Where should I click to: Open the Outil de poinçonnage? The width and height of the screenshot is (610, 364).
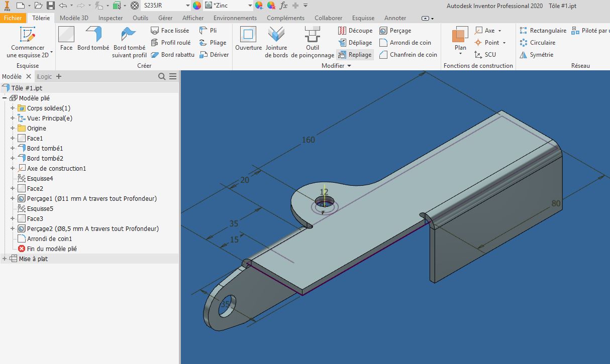pyautogui.click(x=313, y=43)
